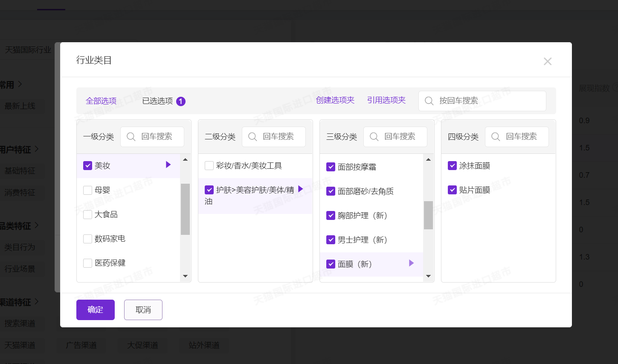This screenshot has height=364, width=618.
Task: Click the up arrow of 三级分类 scrollbar
Action: (x=428, y=159)
